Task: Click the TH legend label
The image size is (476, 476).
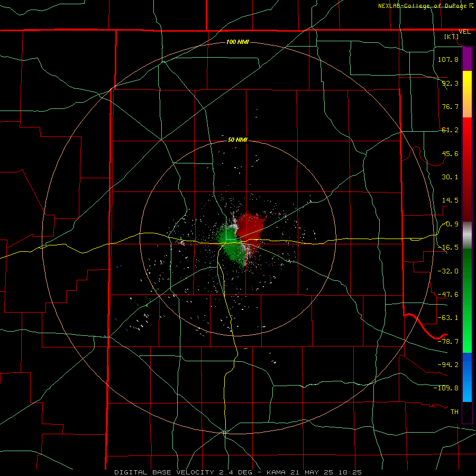Action: [454, 411]
